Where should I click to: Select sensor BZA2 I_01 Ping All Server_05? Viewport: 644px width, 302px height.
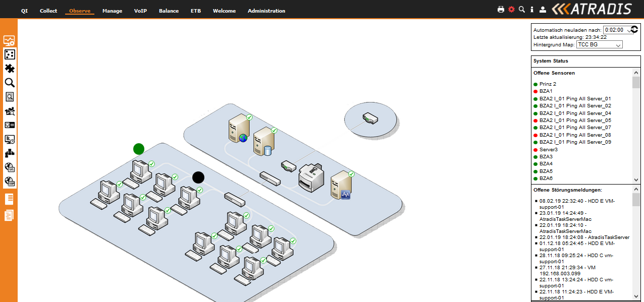coord(575,120)
